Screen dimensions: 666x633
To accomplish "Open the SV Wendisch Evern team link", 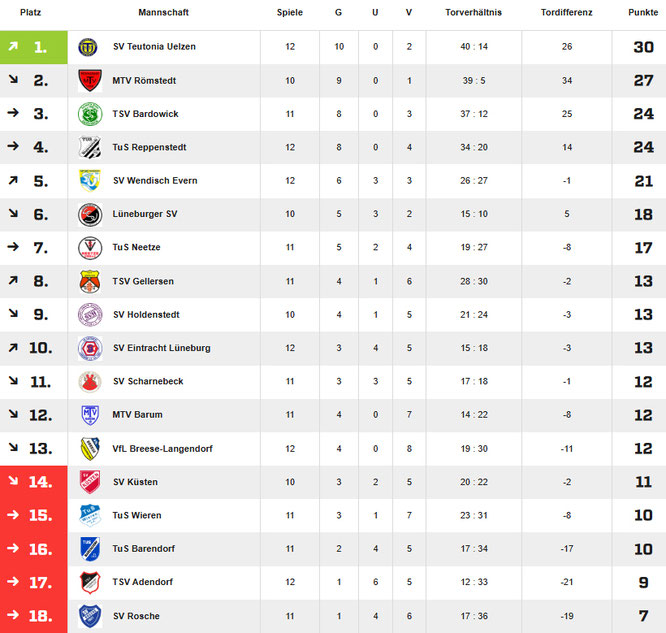I will pos(155,181).
